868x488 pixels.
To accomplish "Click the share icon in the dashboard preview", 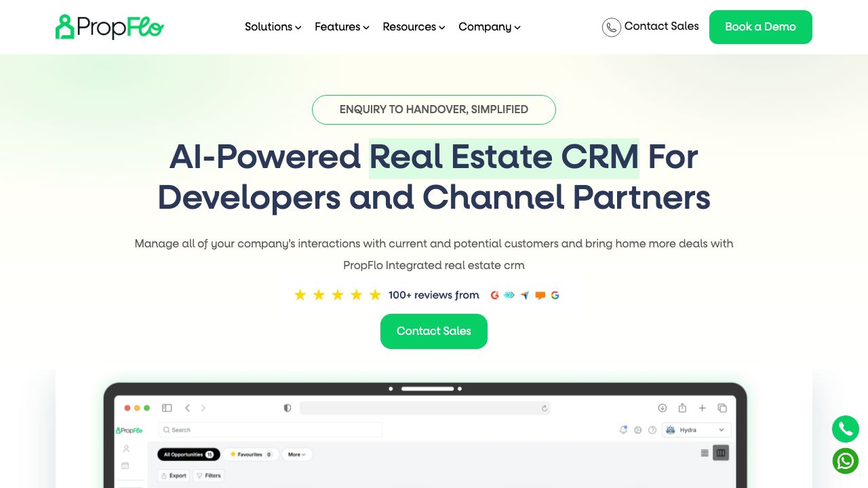I will [682, 408].
